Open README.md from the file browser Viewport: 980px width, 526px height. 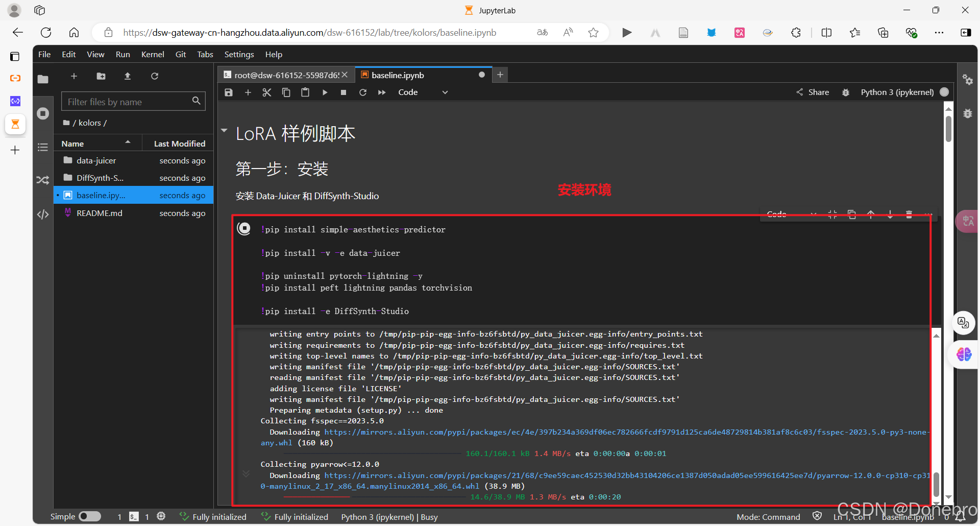click(x=99, y=213)
